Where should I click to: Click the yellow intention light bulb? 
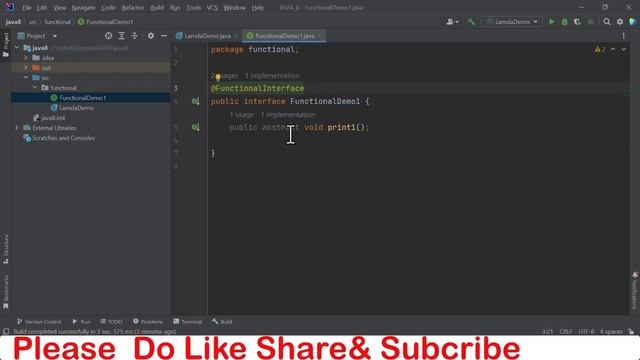[218, 77]
